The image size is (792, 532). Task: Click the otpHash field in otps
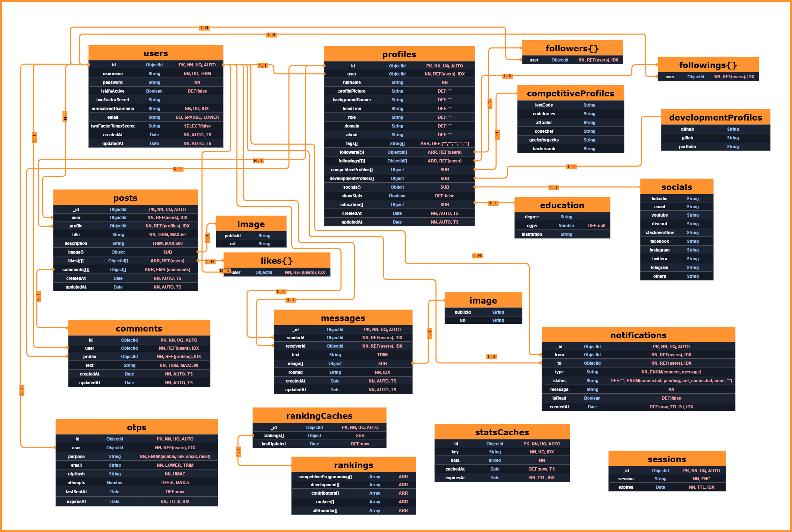pos(137,474)
